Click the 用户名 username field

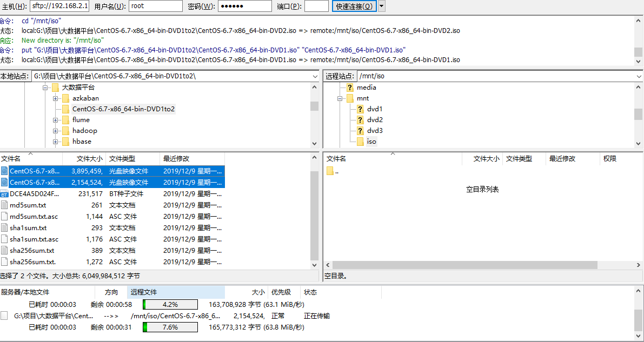point(155,6)
